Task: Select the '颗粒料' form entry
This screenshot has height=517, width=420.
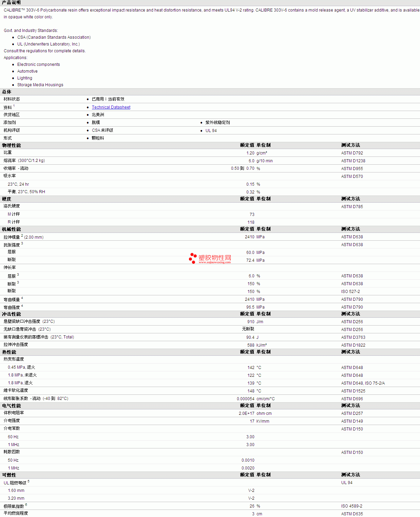Action: 98,138
